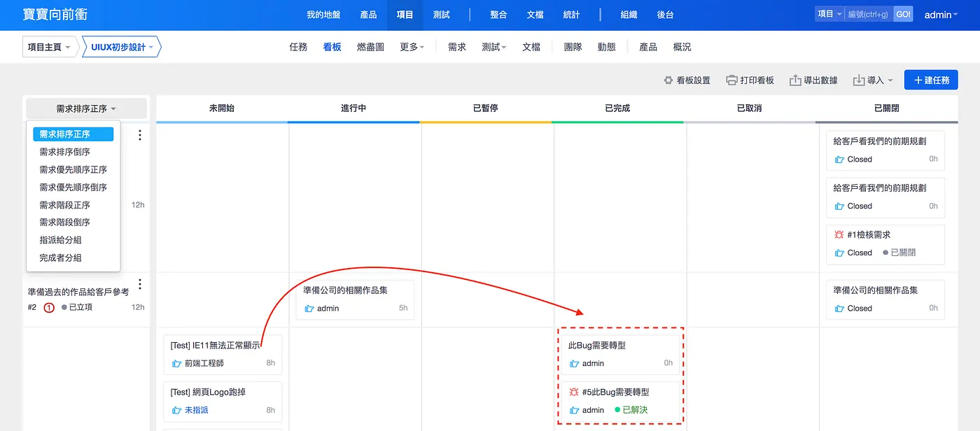Open three-dot menu beside 需求排序正序 list
The width and height of the screenshot is (980, 431).
pyautogui.click(x=140, y=135)
